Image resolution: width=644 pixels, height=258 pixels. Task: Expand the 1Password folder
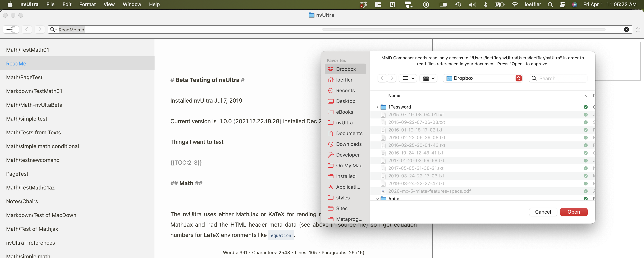(377, 107)
